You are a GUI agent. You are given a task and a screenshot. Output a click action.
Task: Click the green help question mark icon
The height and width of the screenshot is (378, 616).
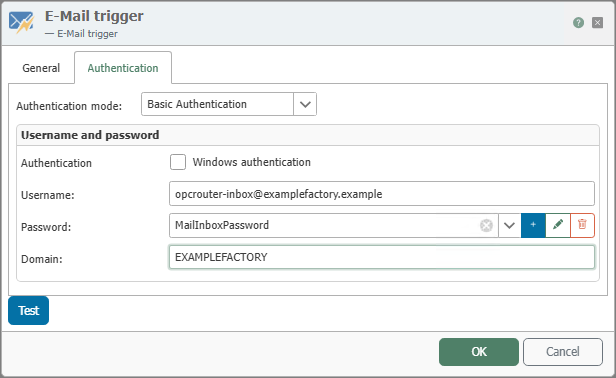pyautogui.click(x=578, y=23)
